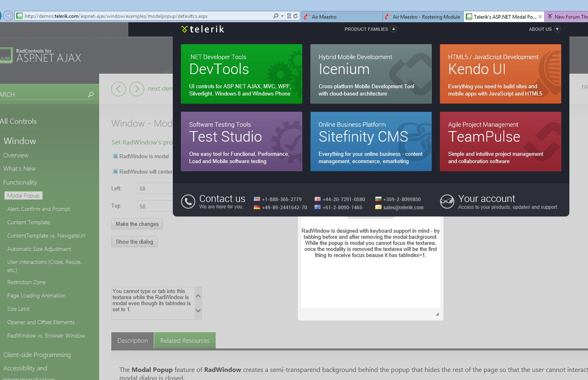Go to the previous demo with left arrow
The image size is (588, 380).
click(x=119, y=89)
